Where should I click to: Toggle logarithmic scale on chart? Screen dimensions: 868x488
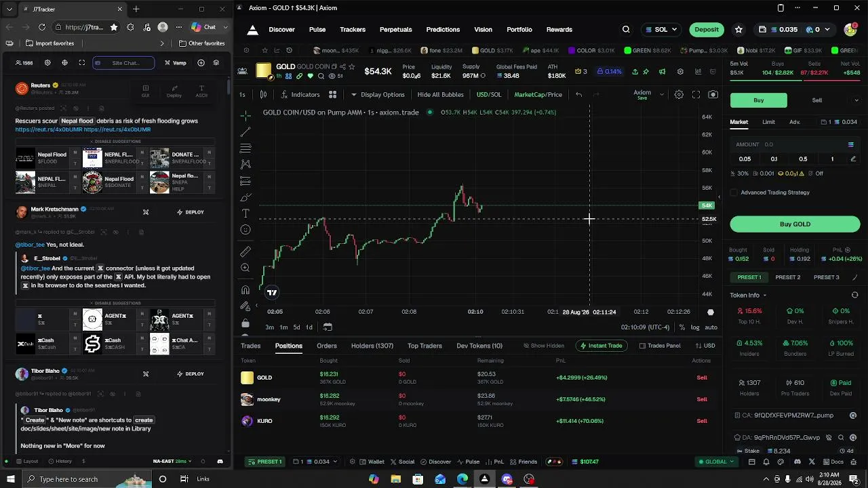[x=695, y=327]
